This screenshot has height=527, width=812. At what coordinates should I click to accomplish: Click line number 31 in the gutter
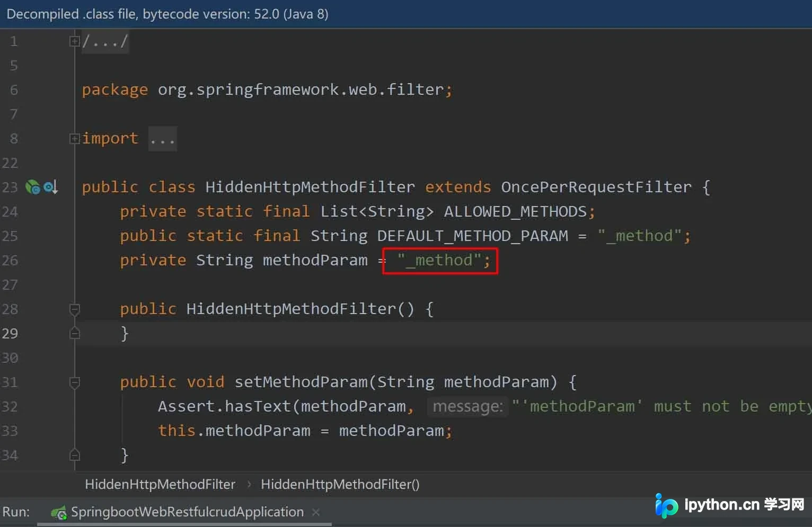10,382
